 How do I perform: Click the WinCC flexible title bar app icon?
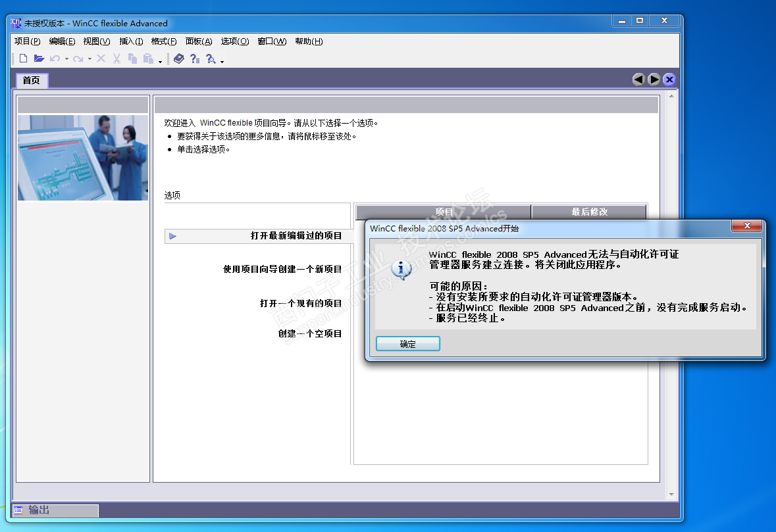tap(16, 23)
